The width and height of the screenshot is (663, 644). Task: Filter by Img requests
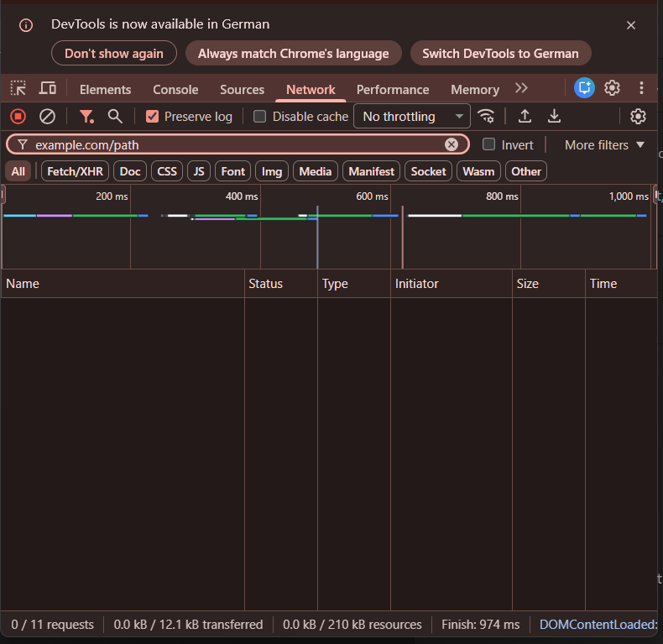pyautogui.click(x=271, y=171)
